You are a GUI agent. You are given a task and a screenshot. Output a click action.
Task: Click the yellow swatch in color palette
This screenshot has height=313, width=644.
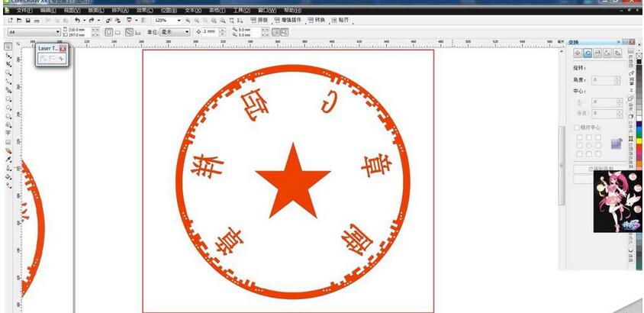pos(639,141)
